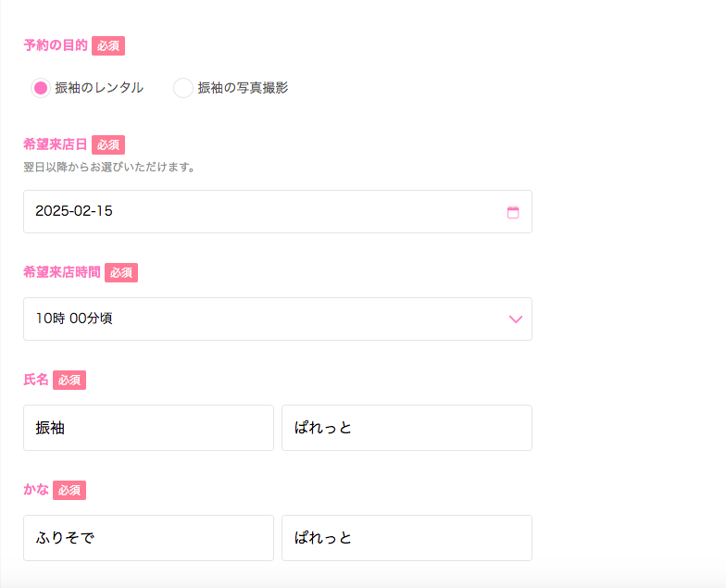Click the 必須 badge beside 予約の目的

tap(108, 46)
